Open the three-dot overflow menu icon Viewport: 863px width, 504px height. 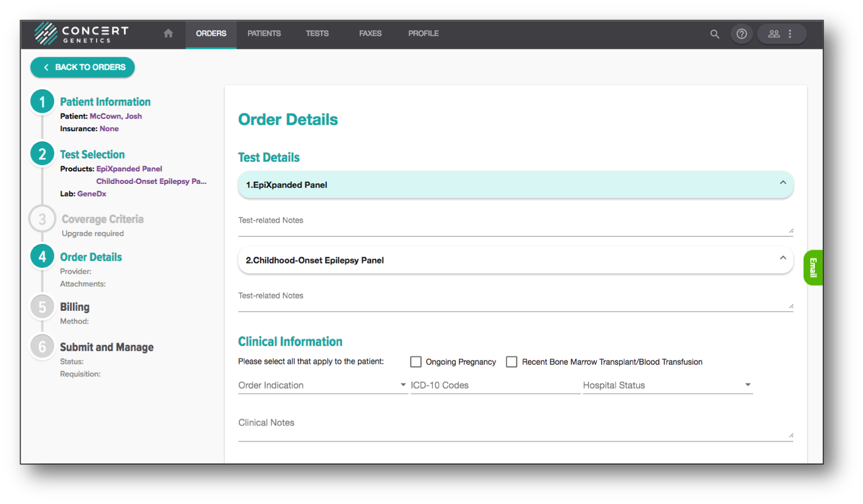791,33
